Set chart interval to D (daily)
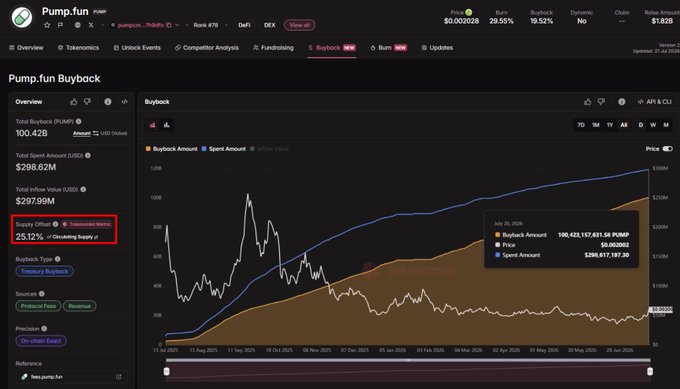This screenshot has width=680, height=389. point(641,125)
